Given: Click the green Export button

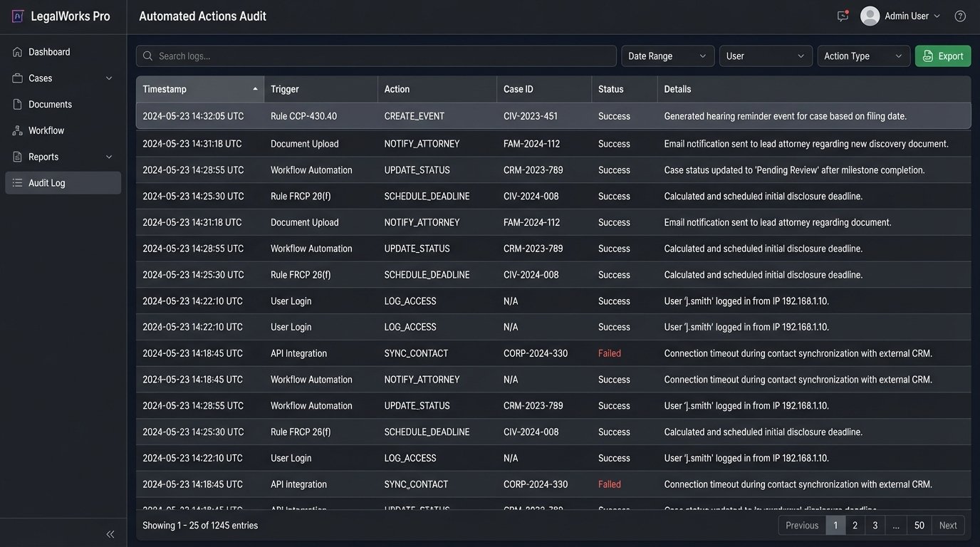Looking at the screenshot, I should coord(942,56).
